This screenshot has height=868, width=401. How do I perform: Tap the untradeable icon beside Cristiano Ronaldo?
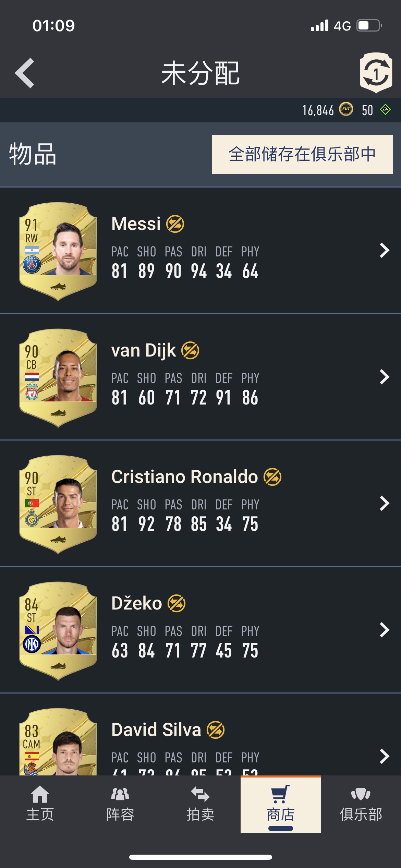[x=272, y=477]
